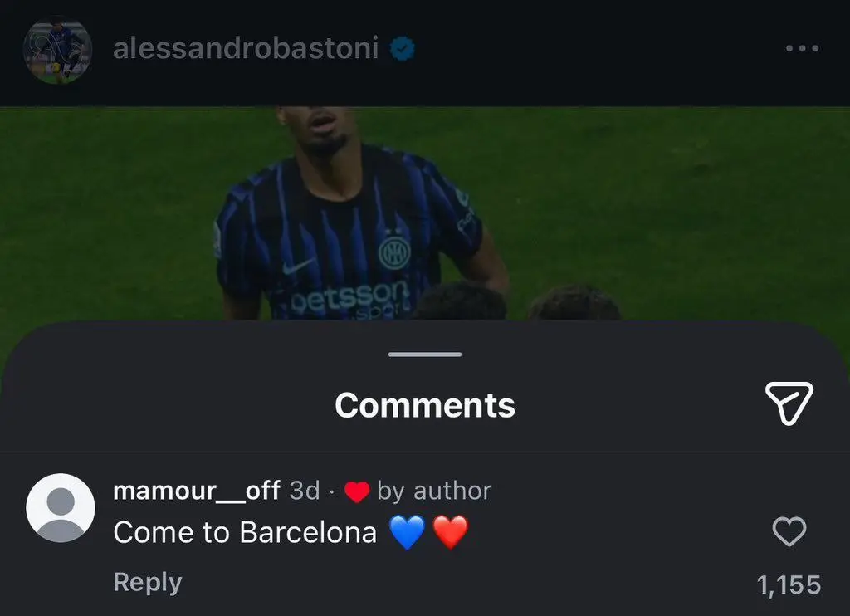Click the Inter crest on the jersey

(x=394, y=252)
